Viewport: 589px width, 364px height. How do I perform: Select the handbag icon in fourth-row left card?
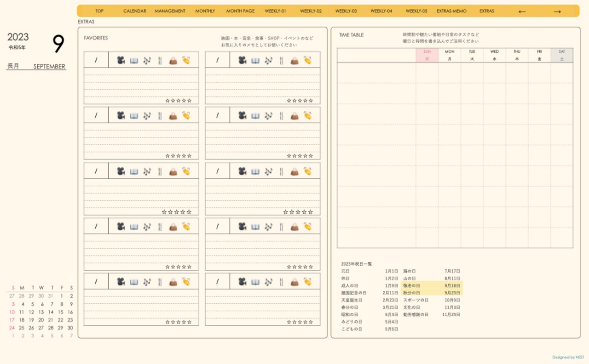(173, 227)
